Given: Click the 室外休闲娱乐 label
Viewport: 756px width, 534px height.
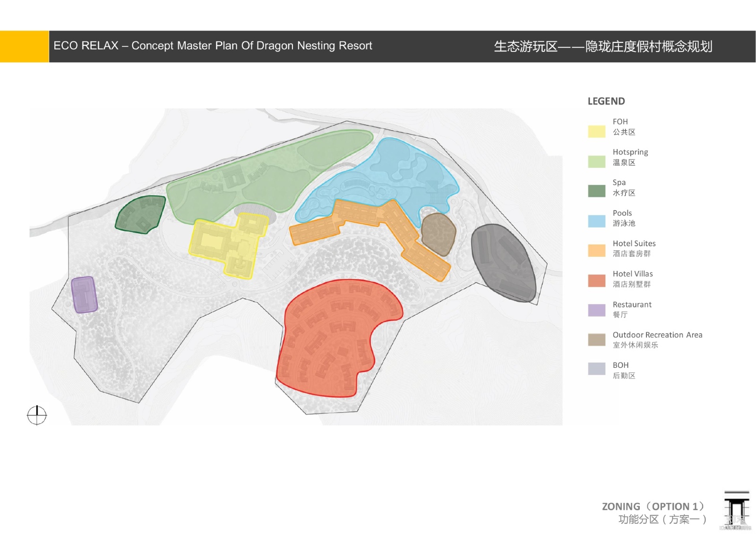Looking at the screenshot, I should (636, 345).
